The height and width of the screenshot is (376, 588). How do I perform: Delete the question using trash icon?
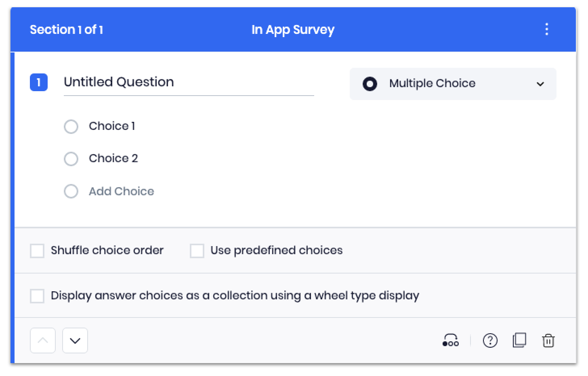pos(548,340)
